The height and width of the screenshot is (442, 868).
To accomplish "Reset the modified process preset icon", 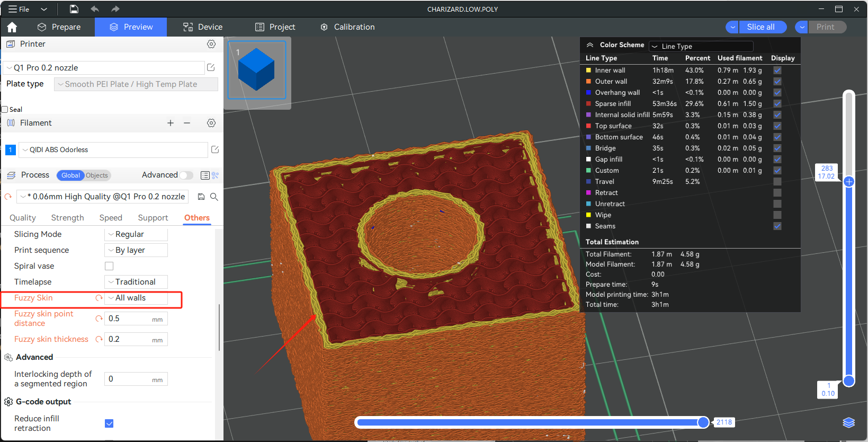I will 8,197.
